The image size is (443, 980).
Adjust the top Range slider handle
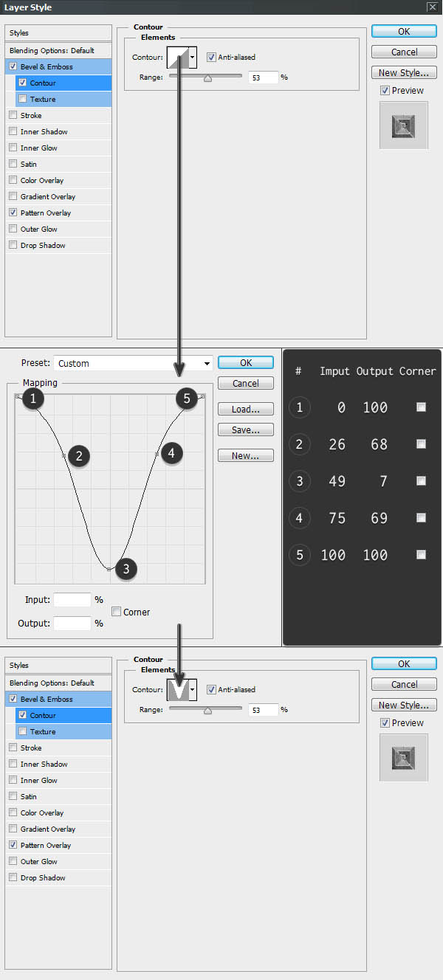pos(207,77)
